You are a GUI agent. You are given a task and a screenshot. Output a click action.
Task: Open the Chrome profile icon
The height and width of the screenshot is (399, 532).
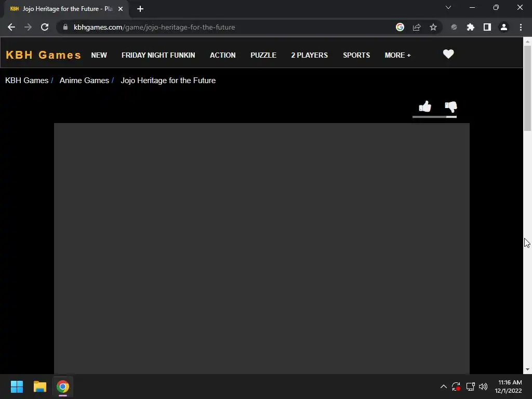pyautogui.click(x=504, y=27)
